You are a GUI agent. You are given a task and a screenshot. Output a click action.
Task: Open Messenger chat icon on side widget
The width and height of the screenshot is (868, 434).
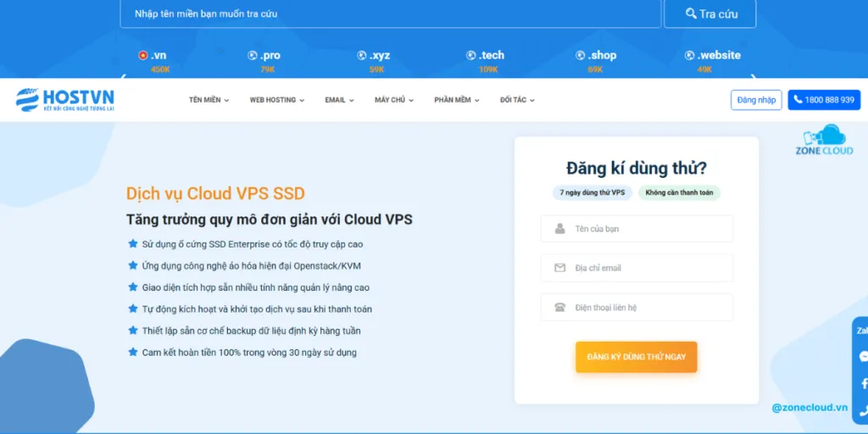[863, 356]
